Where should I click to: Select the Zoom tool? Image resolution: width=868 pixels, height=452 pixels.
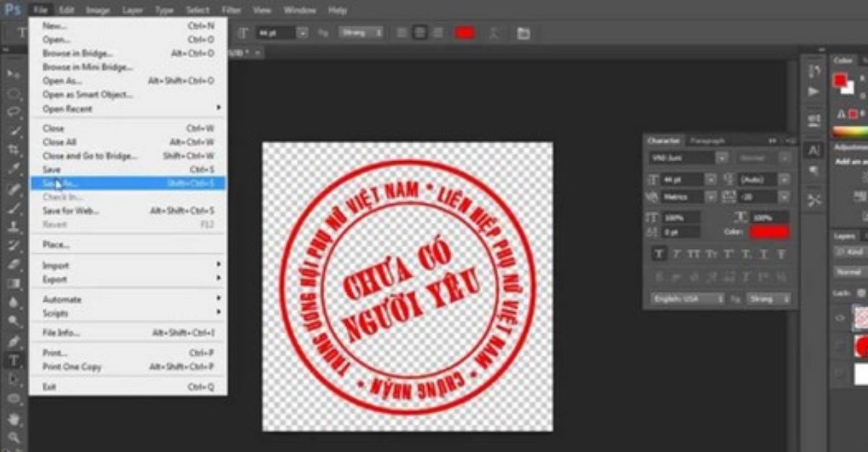tap(13, 437)
